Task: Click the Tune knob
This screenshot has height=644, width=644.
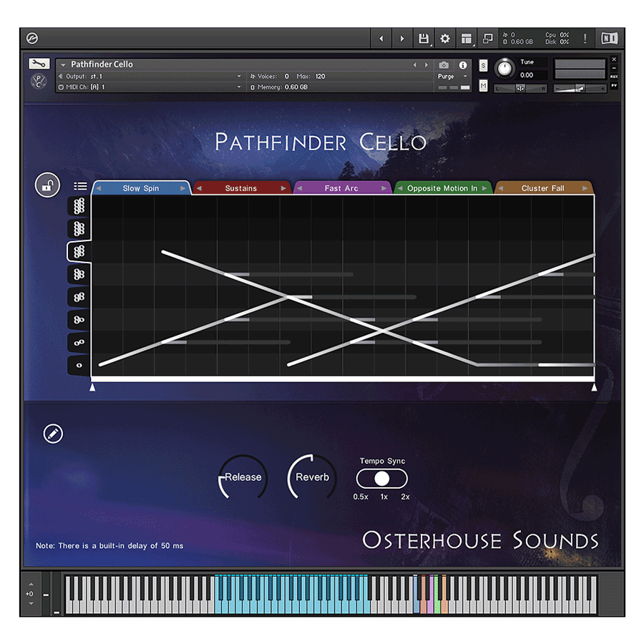Action: tap(504, 69)
